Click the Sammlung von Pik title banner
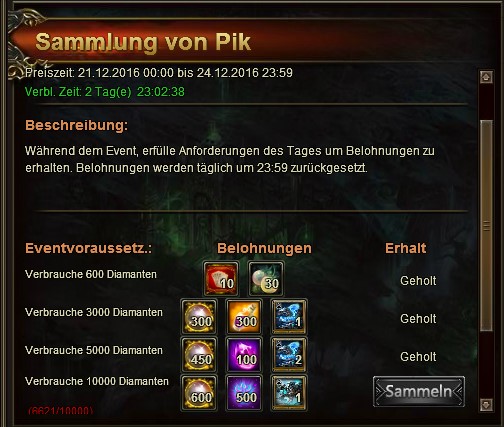The height and width of the screenshot is (427, 504). pyautogui.click(x=143, y=42)
